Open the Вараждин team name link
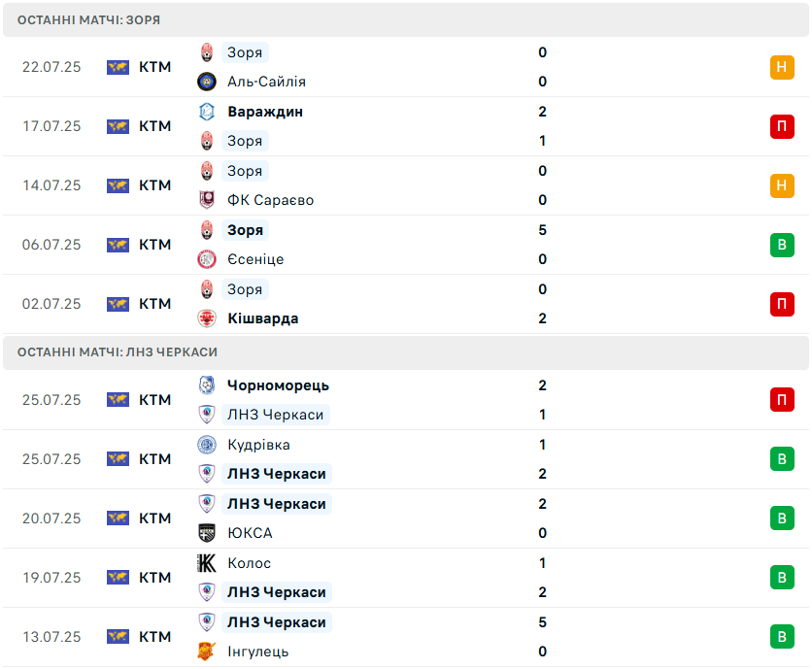Screen dimensions: 812x669 point(265,112)
